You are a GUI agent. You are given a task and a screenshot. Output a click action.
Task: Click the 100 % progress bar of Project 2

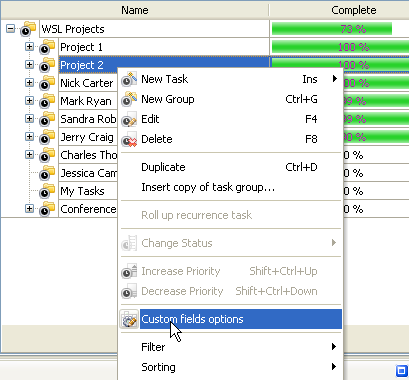pos(340,63)
